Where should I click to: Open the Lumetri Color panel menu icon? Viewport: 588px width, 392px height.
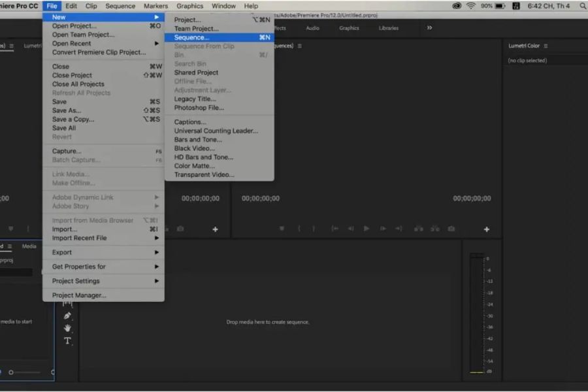[546, 46]
